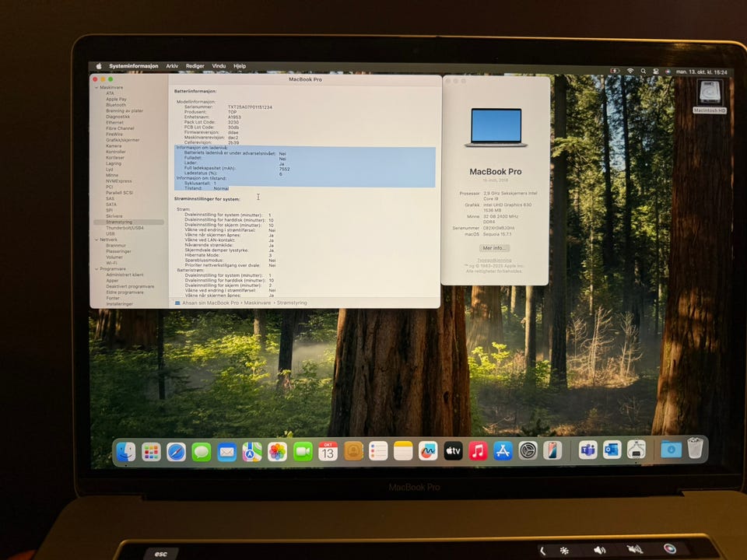The image size is (747, 560).
Task: Select Ethernet in the sidebar
Action: pyautogui.click(x=114, y=122)
